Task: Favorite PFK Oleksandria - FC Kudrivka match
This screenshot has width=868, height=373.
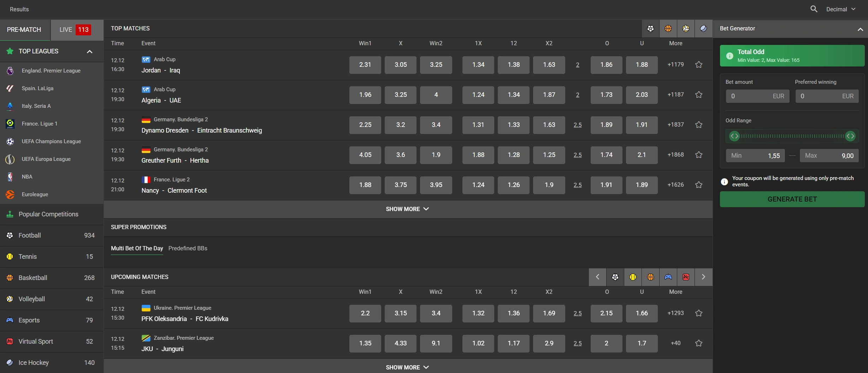Action: 699,313
